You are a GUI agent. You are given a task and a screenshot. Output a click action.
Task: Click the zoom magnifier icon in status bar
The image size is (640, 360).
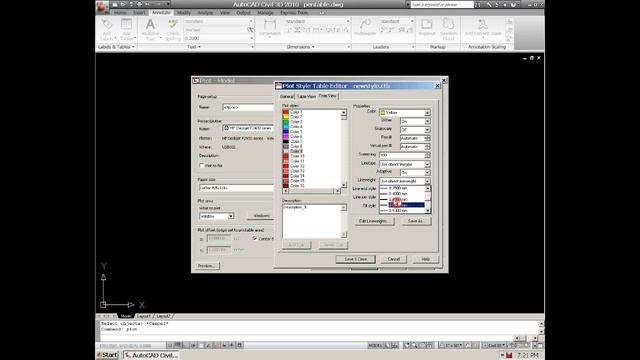pyautogui.click(x=414, y=345)
